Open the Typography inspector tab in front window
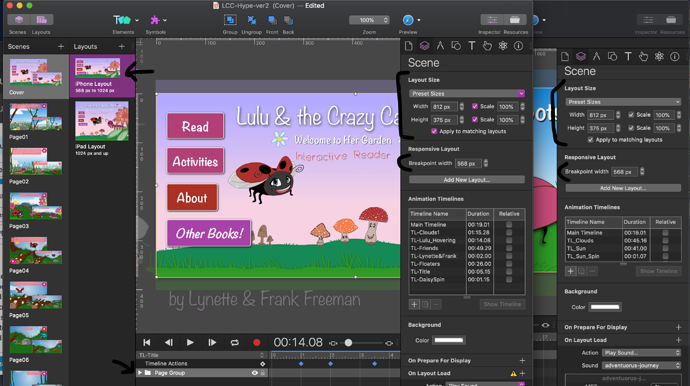This screenshot has height=386, width=690. (x=472, y=46)
